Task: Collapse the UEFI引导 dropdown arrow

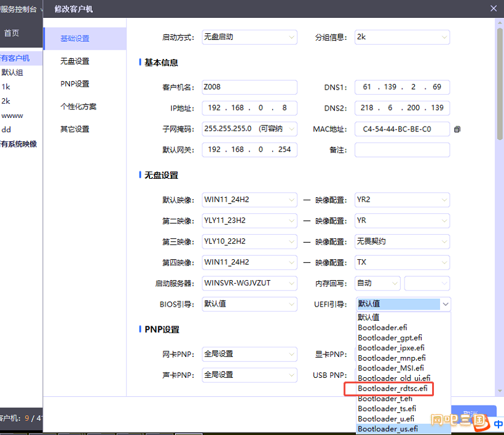Action: tap(446, 304)
